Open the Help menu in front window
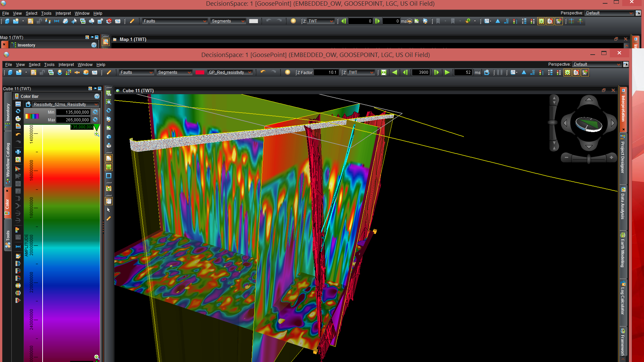This screenshot has height=362, width=644. 101,65
